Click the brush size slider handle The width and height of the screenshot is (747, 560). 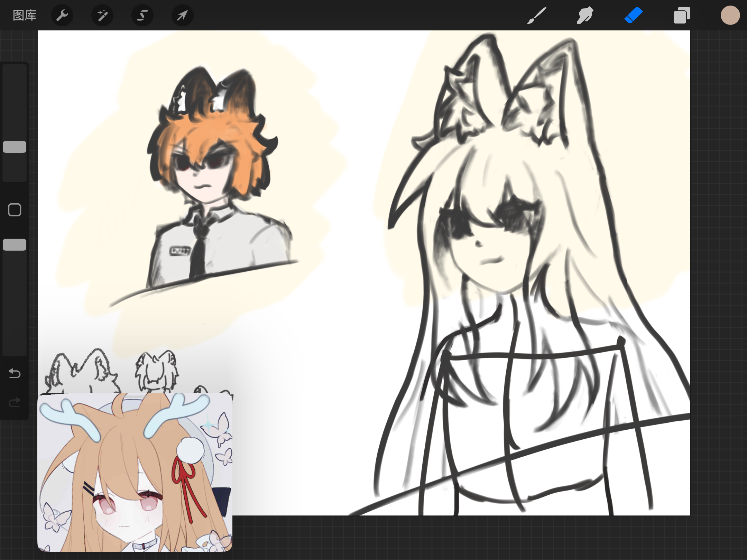15,147
